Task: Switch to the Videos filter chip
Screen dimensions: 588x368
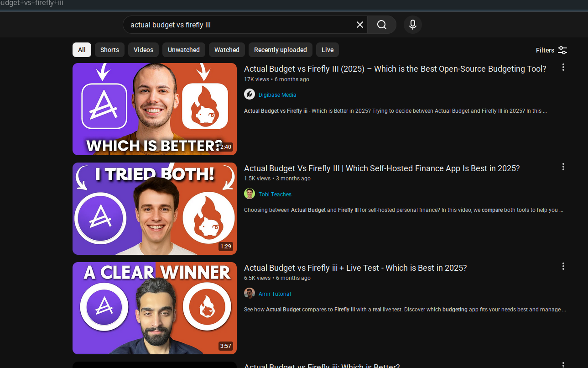Action: (143, 50)
